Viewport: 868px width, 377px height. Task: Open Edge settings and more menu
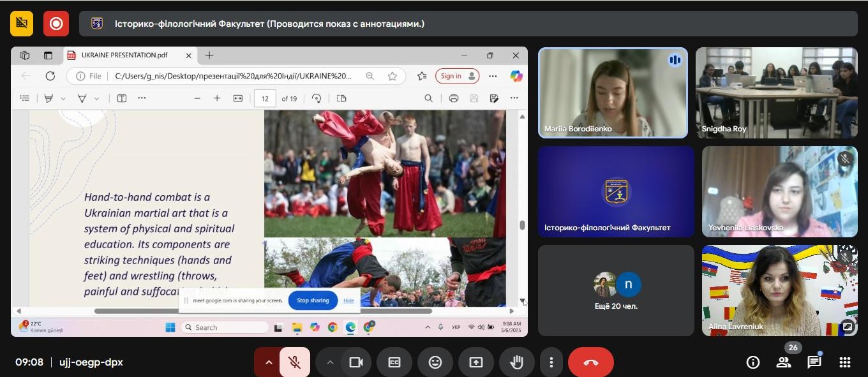pos(493,76)
